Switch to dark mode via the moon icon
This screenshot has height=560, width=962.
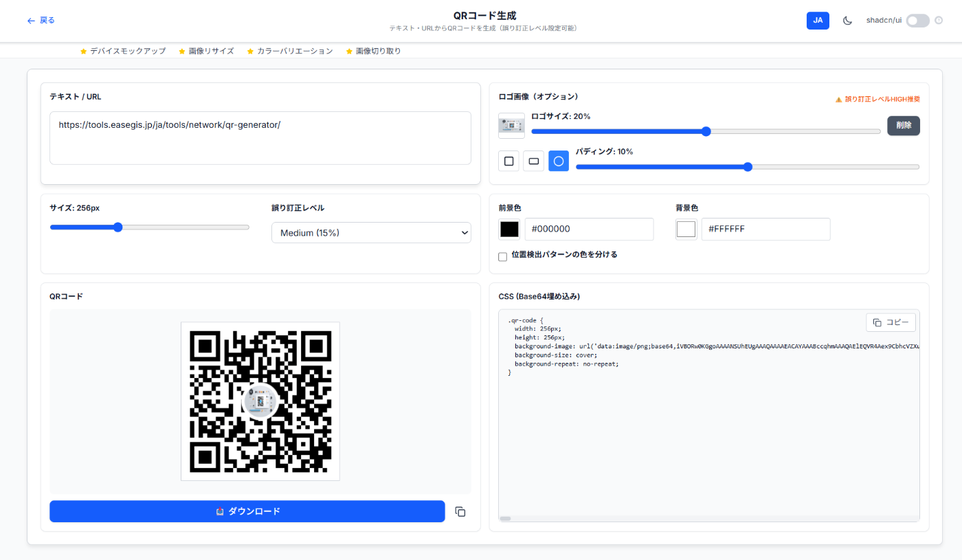pos(847,20)
